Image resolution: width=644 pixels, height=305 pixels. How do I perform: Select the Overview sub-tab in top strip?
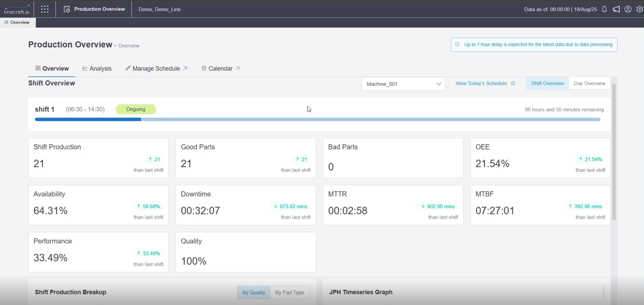pyautogui.click(x=17, y=22)
